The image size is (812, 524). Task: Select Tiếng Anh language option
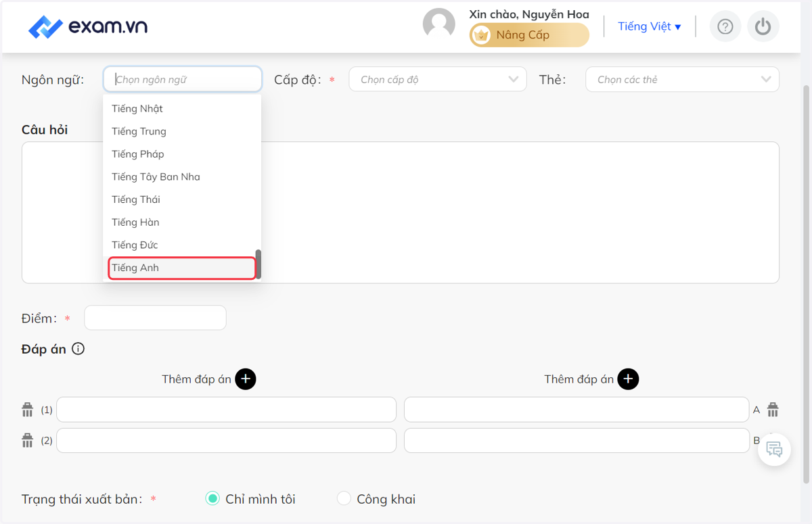point(182,268)
